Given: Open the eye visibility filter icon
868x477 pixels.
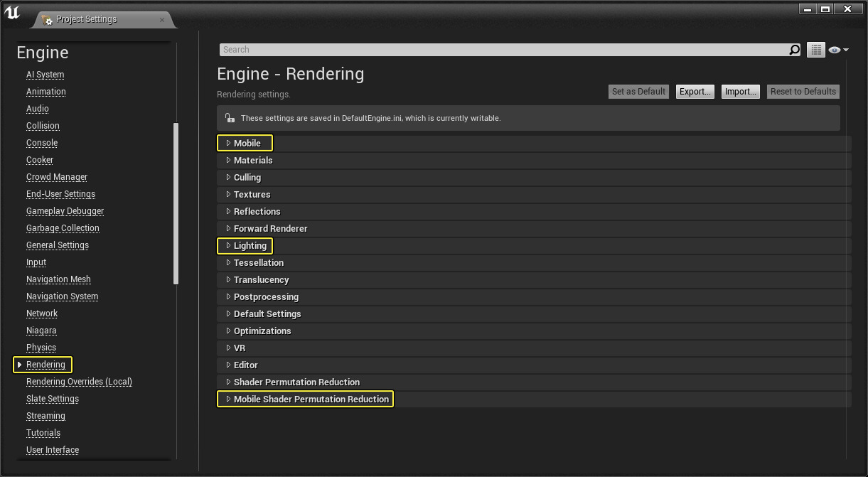Looking at the screenshot, I should (x=834, y=49).
